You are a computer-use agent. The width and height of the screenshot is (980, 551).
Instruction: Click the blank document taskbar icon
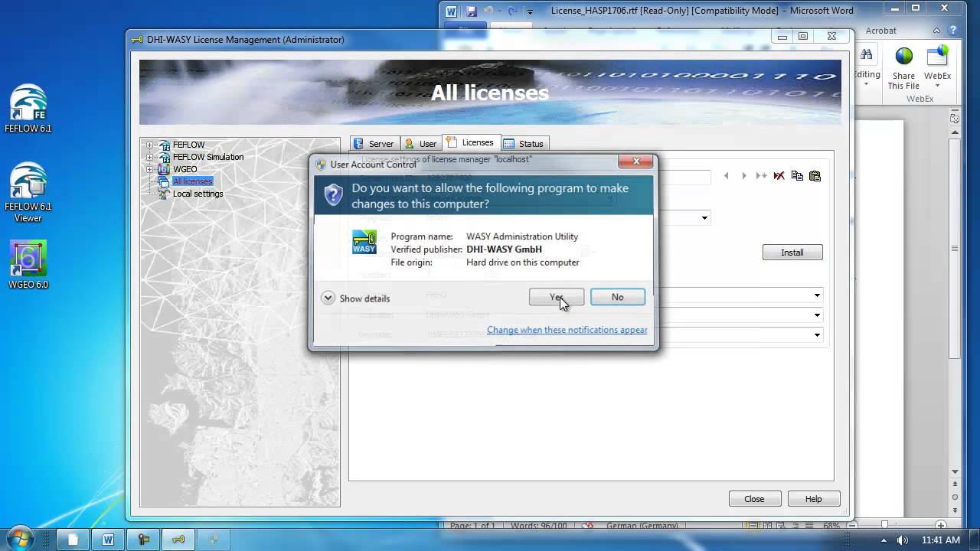(73, 540)
